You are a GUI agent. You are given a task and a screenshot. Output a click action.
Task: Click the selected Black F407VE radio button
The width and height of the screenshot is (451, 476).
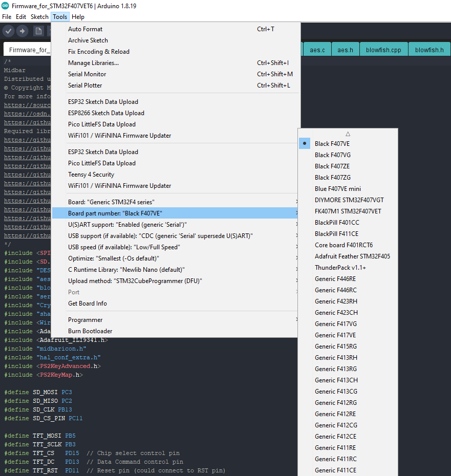[305, 143]
